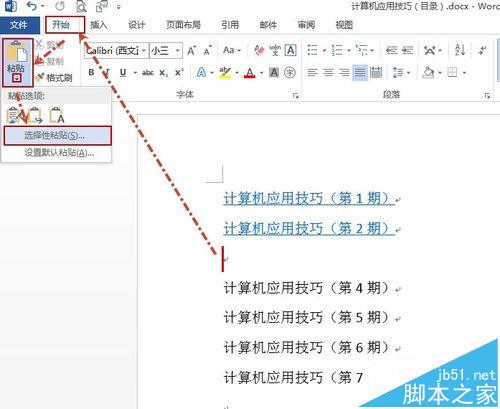This screenshot has height=409, width=500.
Task: Open the font name combo box Calibri
Action: 116,51
